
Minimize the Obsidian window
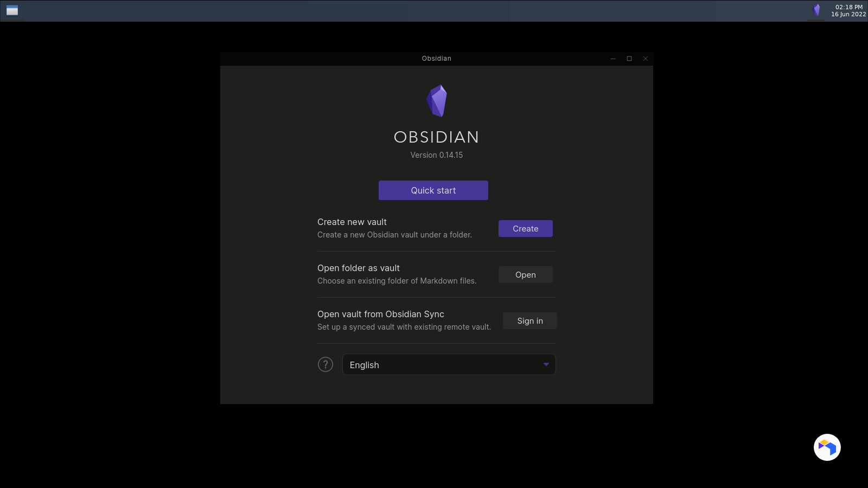tap(613, 59)
